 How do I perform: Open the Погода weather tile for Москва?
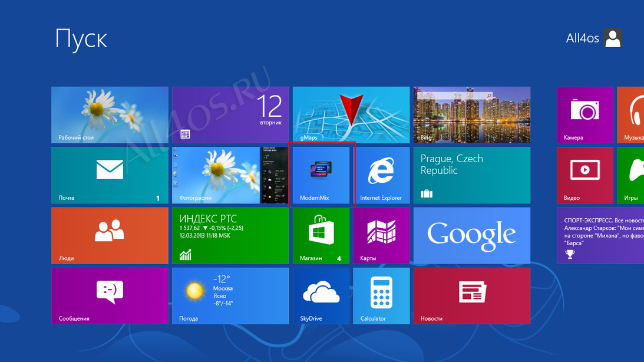tap(230, 296)
